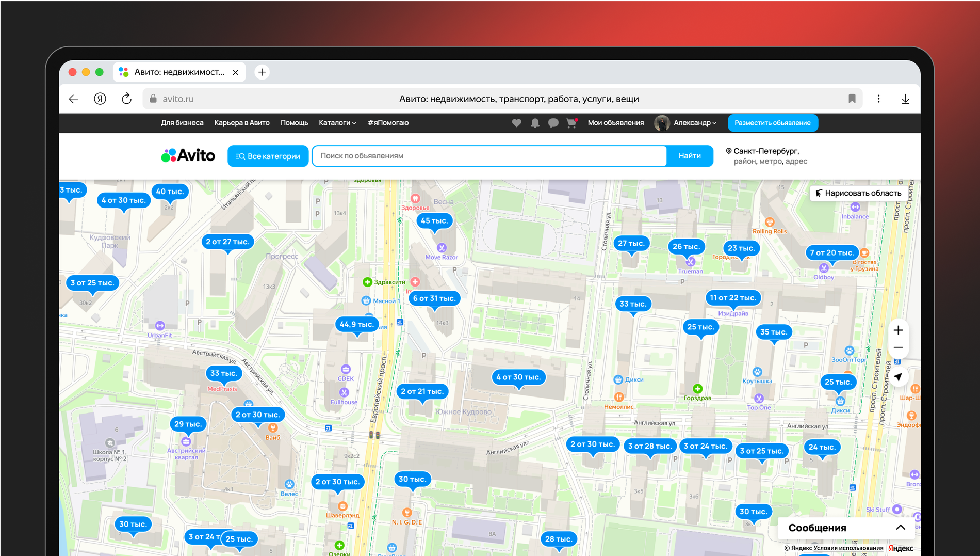Click the Avito logo
This screenshot has width=980, height=556.
pyautogui.click(x=188, y=155)
